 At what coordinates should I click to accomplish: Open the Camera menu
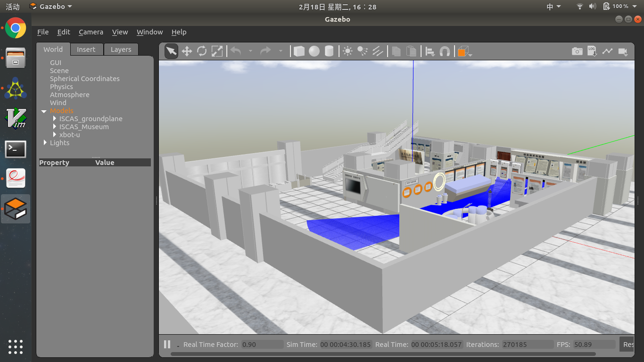pos(91,32)
